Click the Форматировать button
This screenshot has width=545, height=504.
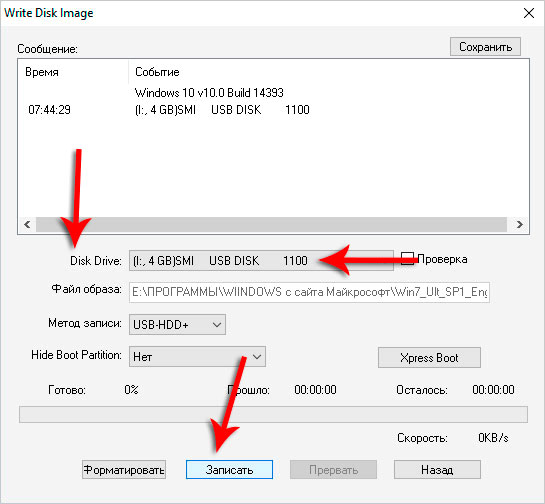tap(124, 470)
